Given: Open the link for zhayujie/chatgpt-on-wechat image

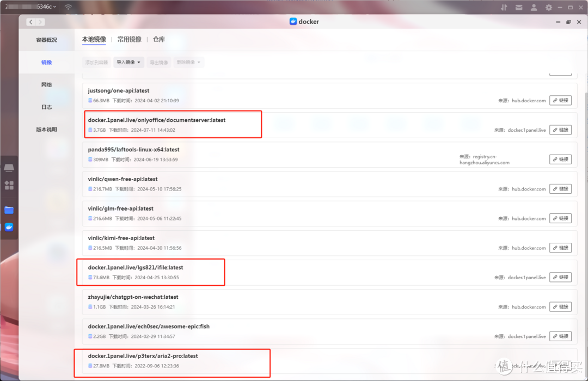Looking at the screenshot, I should 560,307.
